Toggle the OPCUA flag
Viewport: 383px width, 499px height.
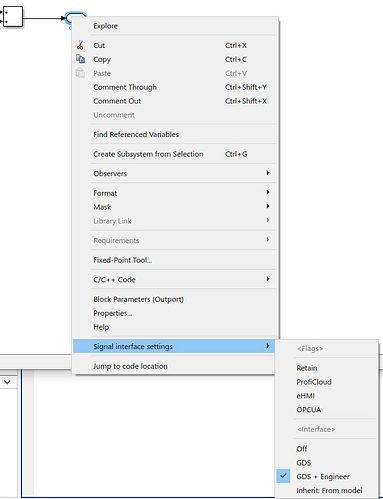click(327, 410)
